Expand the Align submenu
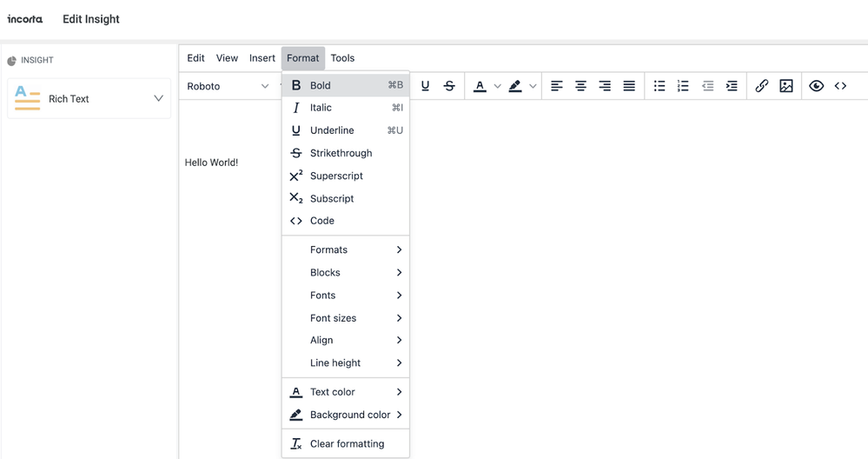Image resolution: width=868 pixels, height=459 pixels. pos(346,340)
